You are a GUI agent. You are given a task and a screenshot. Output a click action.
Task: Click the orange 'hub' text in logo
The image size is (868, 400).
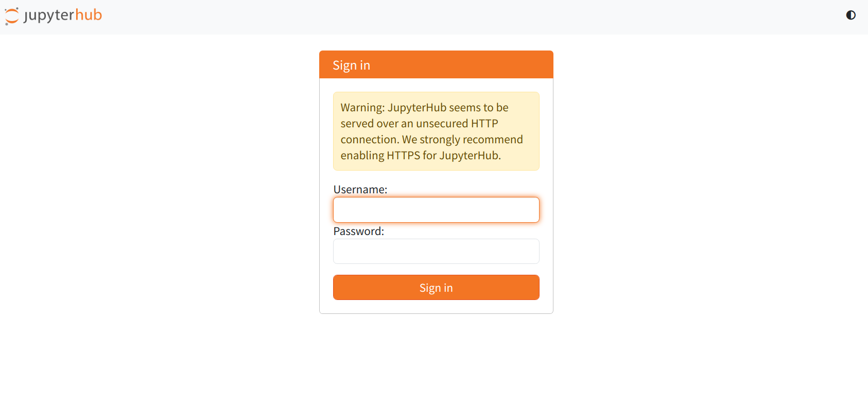tap(88, 15)
